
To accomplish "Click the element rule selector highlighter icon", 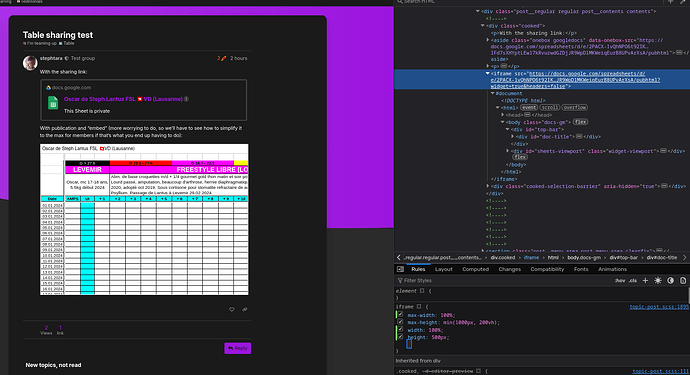I will (422, 291).
